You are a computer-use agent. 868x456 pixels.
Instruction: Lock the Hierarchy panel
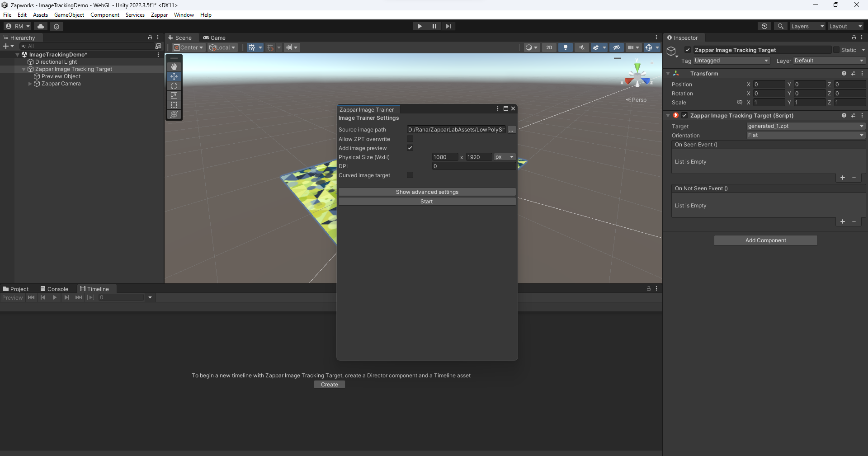click(150, 38)
